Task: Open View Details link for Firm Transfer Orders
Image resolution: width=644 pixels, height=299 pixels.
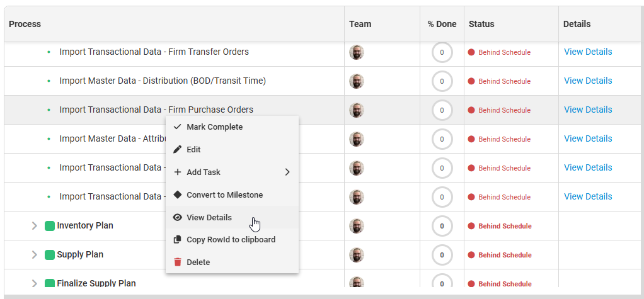Action: pyautogui.click(x=588, y=52)
